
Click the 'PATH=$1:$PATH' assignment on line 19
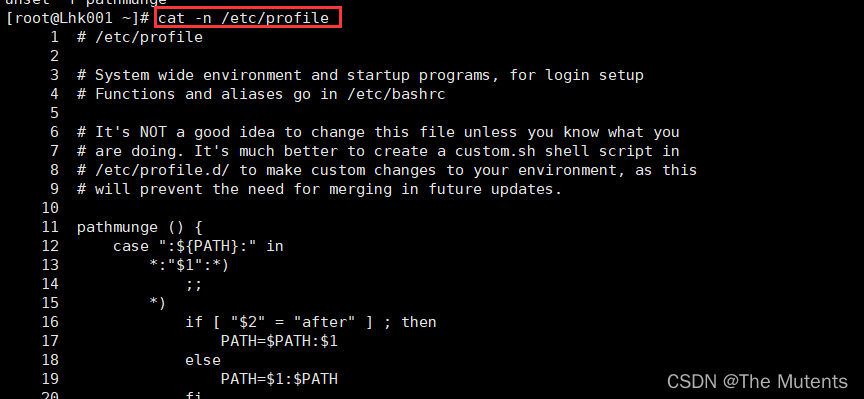click(x=279, y=379)
